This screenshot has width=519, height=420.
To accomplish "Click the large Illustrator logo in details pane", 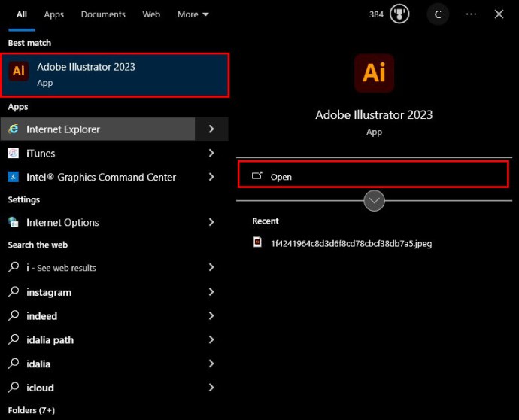I will tap(374, 73).
